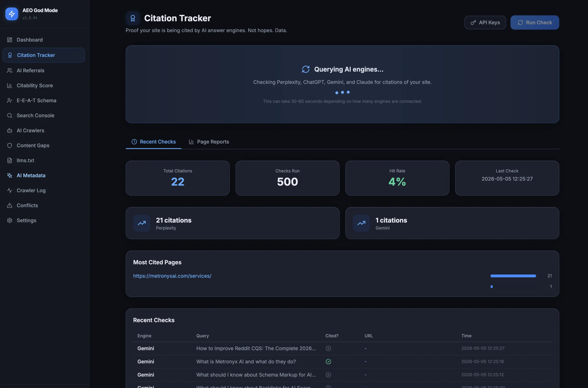
Task: Click the not-cited X icon for Reddit CQS query
Action: (x=328, y=348)
